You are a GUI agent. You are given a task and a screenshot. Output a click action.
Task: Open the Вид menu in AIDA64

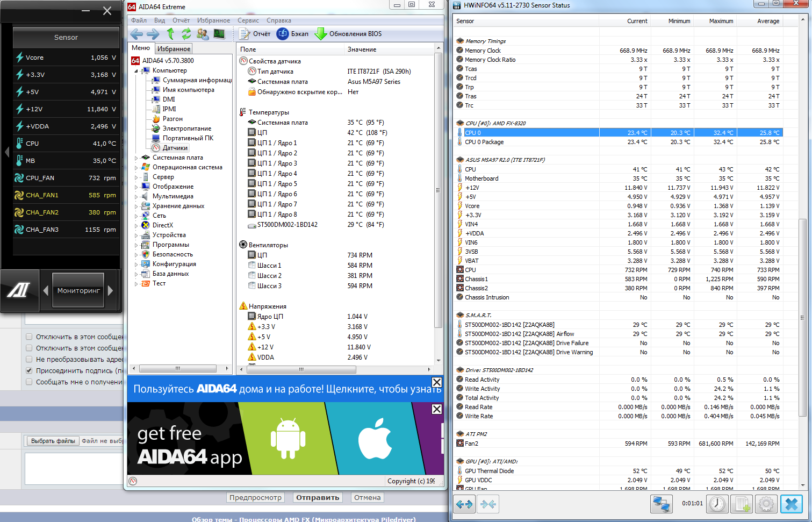(x=160, y=20)
